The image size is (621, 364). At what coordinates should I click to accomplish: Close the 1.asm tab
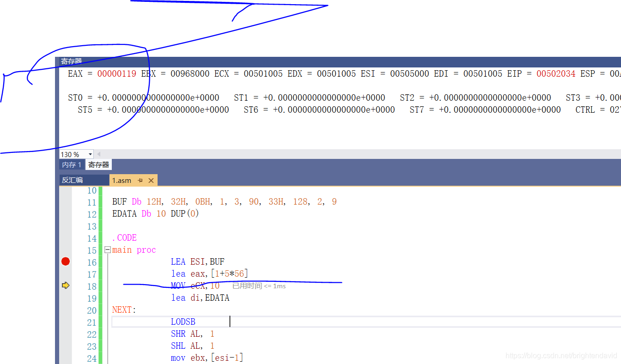(x=151, y=181)
